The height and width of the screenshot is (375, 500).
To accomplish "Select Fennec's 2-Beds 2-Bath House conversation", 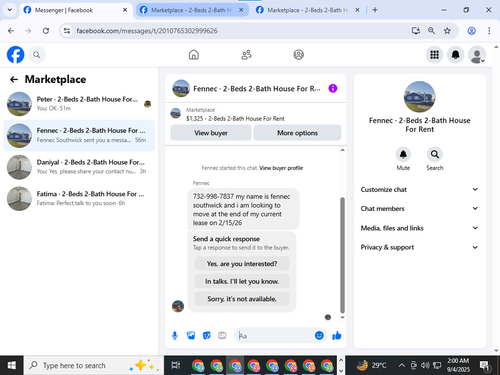I will [79, 135].
